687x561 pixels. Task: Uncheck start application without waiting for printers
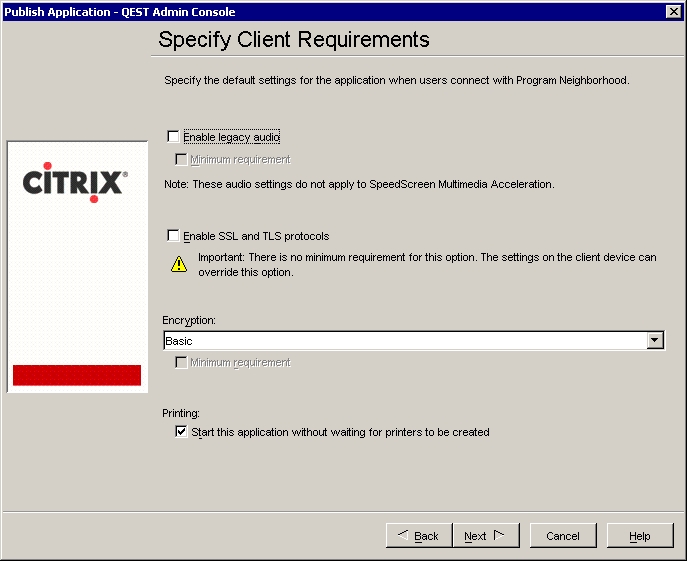pyautogui.click(x=181, y=432)
